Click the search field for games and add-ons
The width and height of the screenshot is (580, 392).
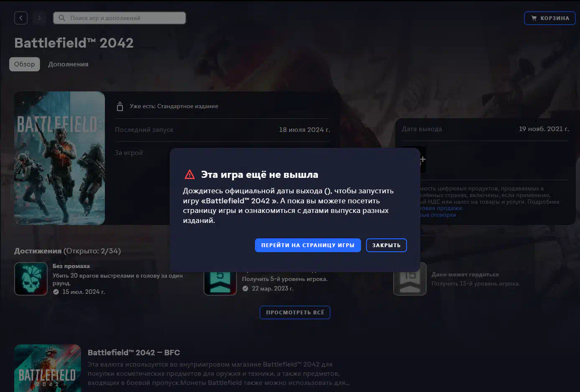pos(120,18)
